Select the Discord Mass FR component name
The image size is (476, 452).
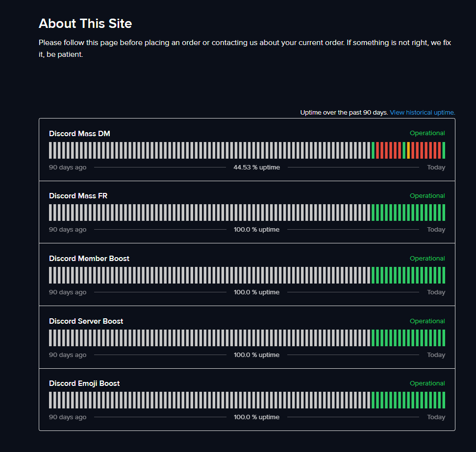point(78,196)
